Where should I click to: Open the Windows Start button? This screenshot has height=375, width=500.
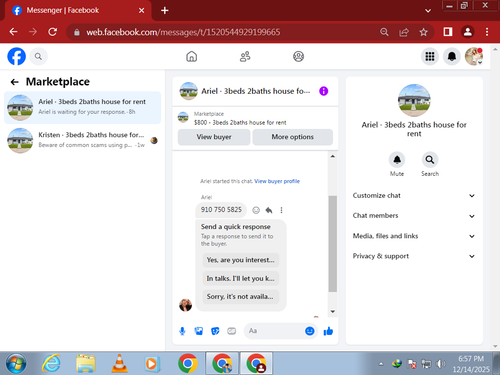coord(16,363)
